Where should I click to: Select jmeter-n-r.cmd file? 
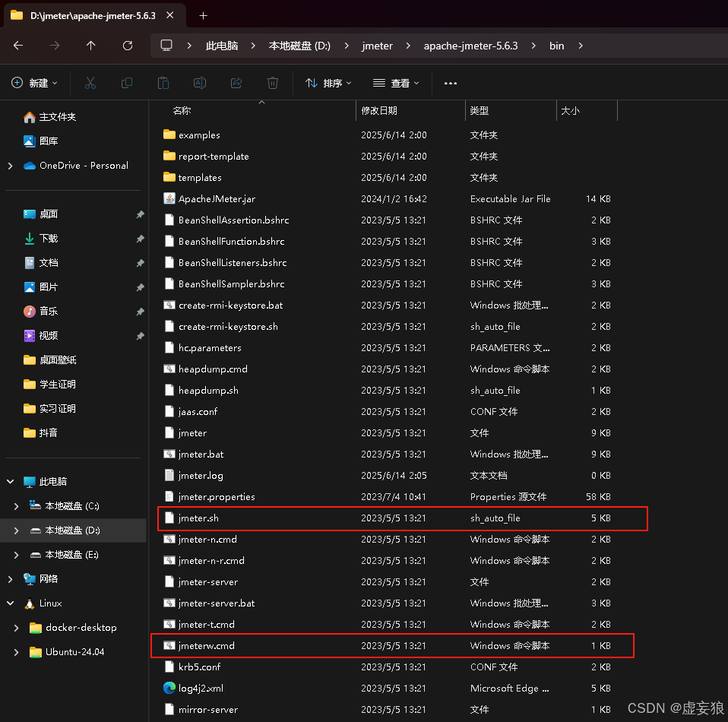[x=211, y=560]
